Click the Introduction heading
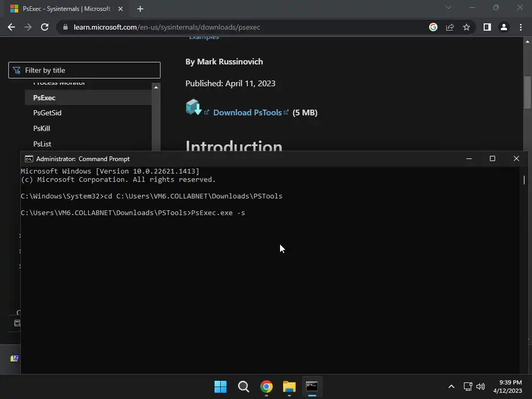 pyautogui.click(x=234, y=145)
